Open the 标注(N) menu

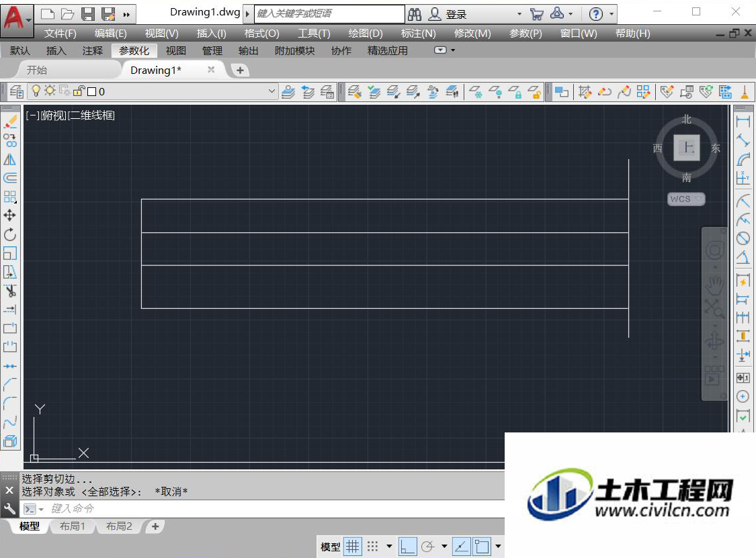coord(418,34)
